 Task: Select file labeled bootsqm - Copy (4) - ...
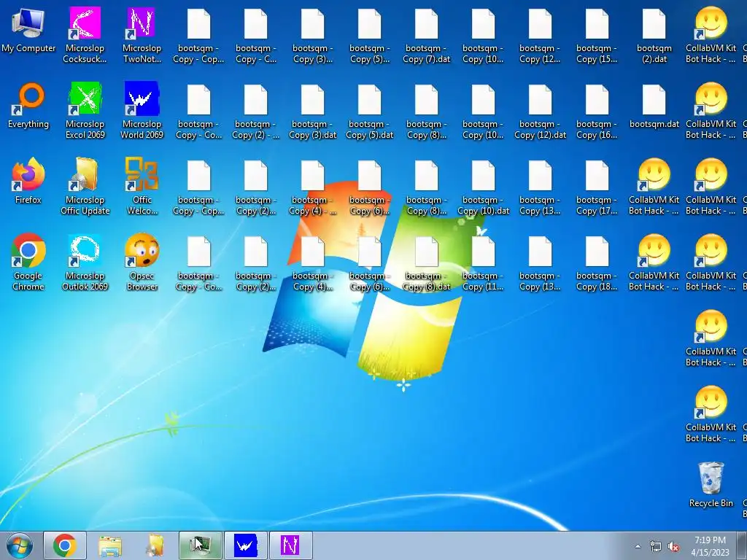pos(312,187)
